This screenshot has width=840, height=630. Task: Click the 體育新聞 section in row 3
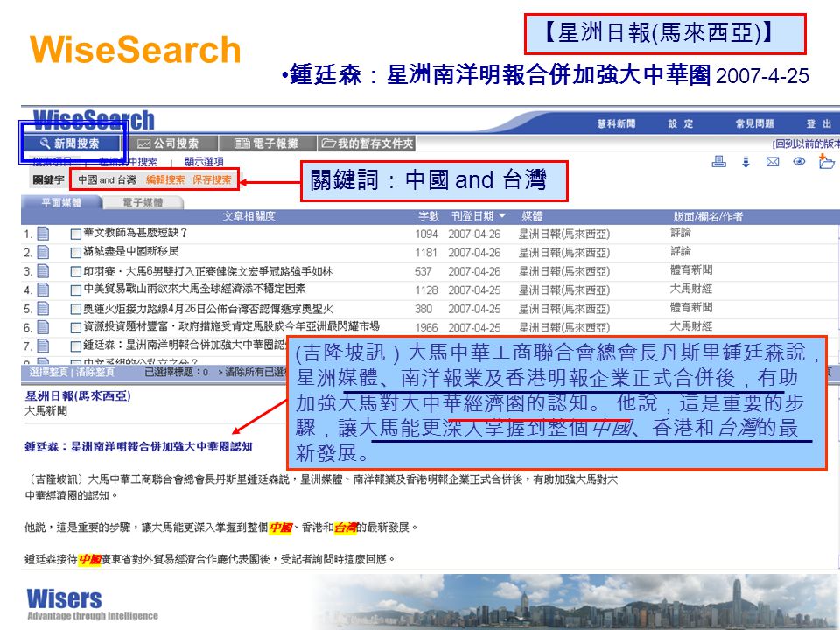691,270
